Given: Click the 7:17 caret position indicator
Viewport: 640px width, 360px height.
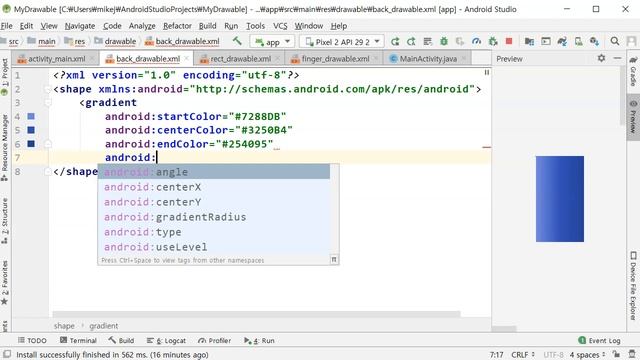Looking at the screenshot, I should (x=496, y=354).
